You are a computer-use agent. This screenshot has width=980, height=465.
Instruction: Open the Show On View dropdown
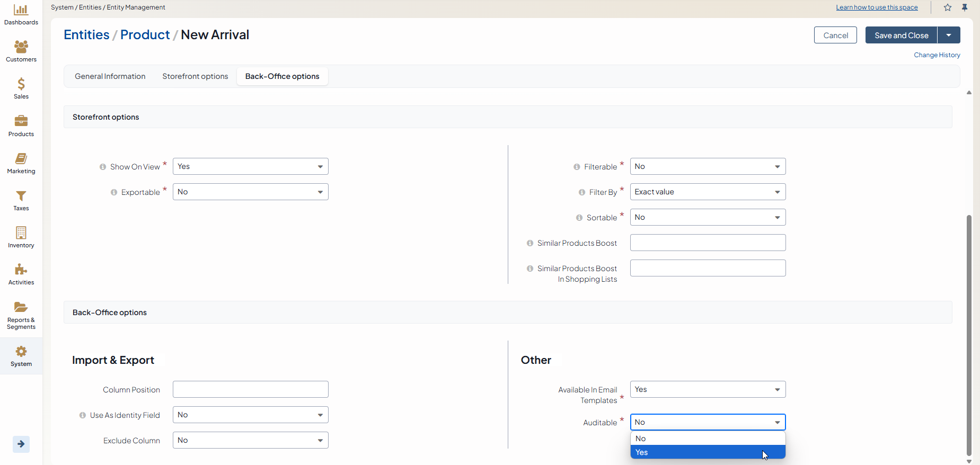pyautogui.click(x=250, y=166)
